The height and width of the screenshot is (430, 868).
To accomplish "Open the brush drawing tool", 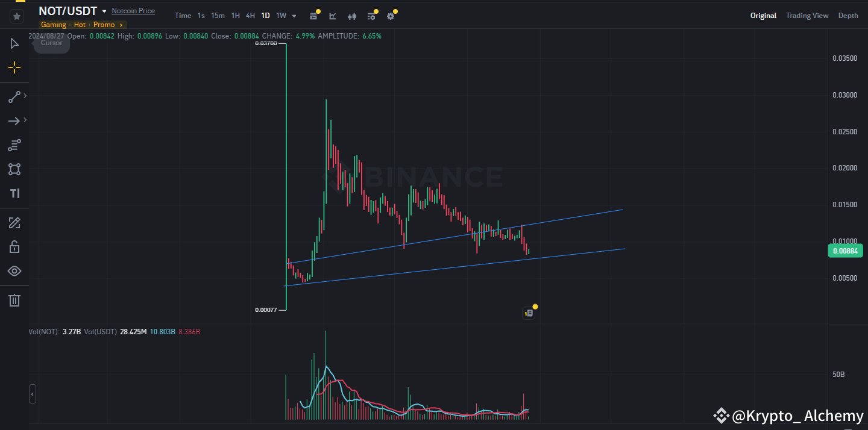I will 14,223.
